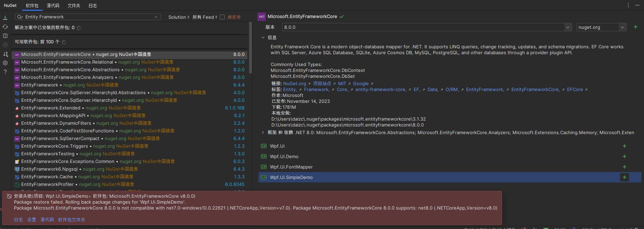Viewport: 644px width, 229px height.
Task: Switch to the 日志 tab
Action: tap(93, 6)
